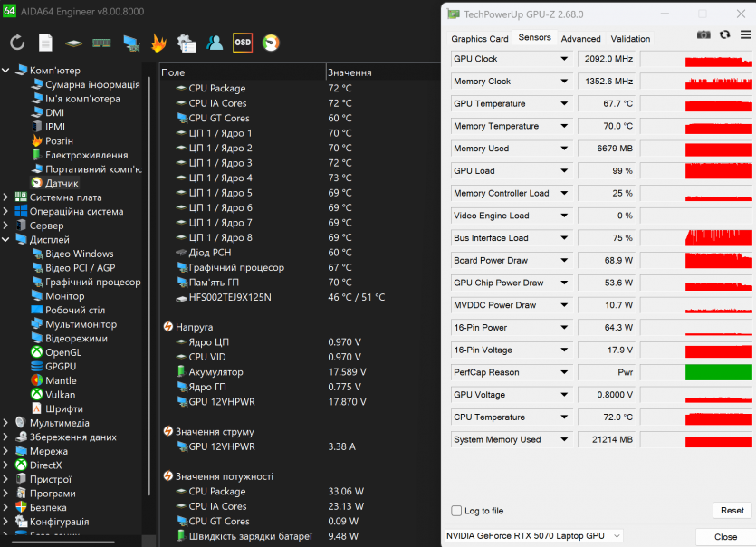
Task: Open the GPU Clock sensor dropdown
Action: [564, 59]
